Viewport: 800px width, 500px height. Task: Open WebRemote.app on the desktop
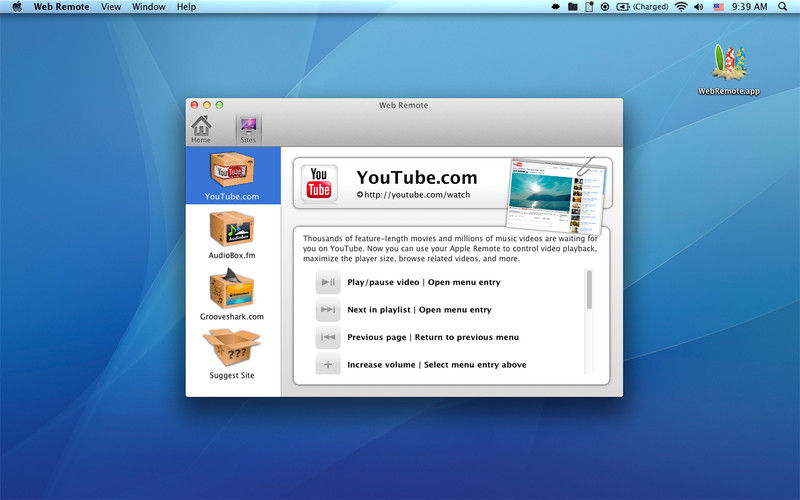tap(729, 69)
